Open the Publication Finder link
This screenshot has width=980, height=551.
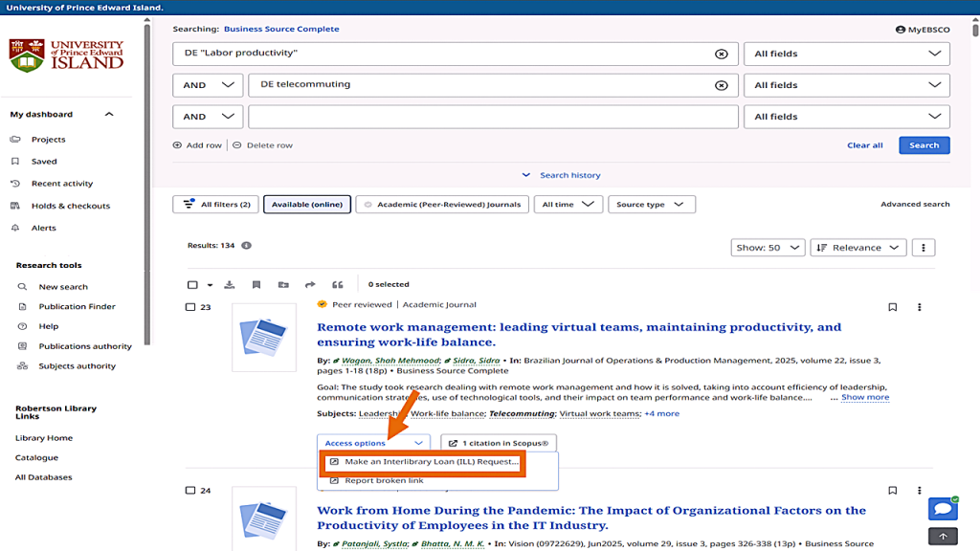[77, 306]
